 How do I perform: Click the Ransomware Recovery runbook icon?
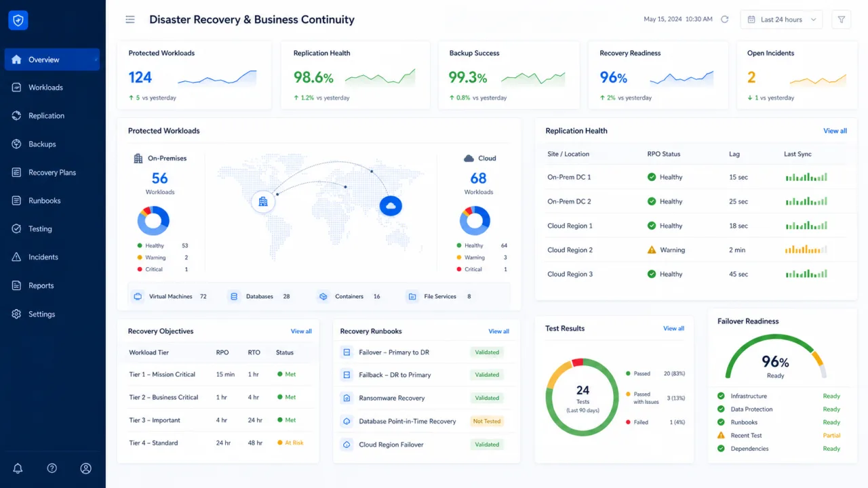coord(347,398)
